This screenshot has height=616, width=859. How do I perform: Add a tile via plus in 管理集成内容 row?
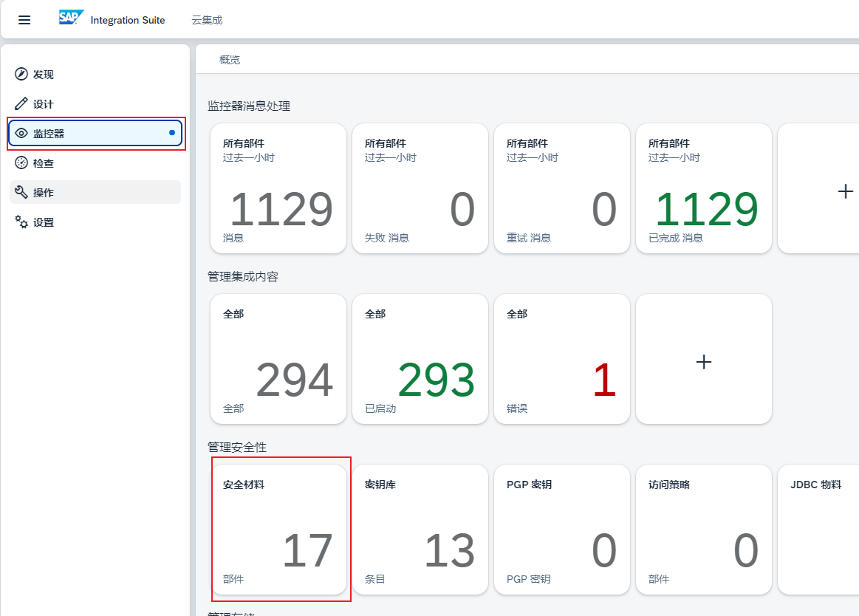point(703,361)
